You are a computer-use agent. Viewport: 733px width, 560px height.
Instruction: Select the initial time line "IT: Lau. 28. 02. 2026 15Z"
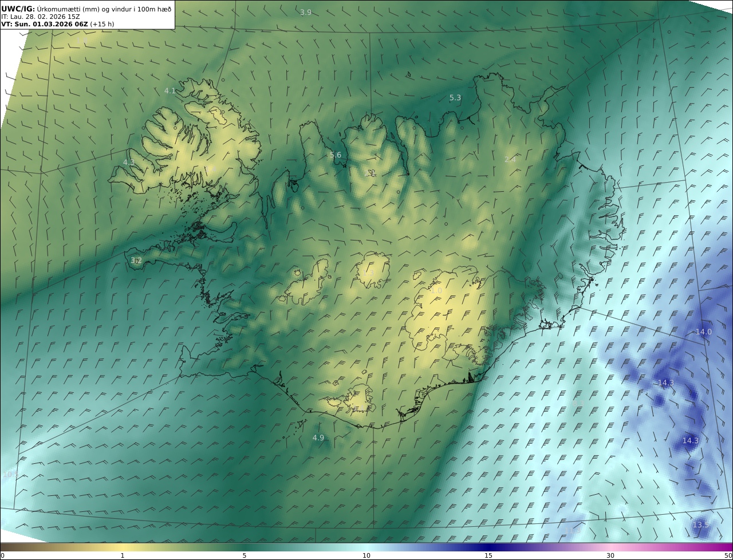point(41,17)
